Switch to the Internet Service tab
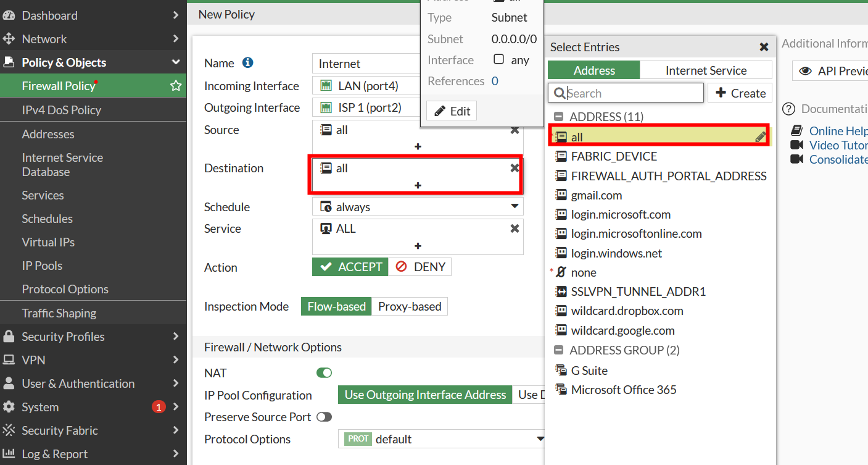Viewport: 868px width, 465px height. [x=706, y=70]
